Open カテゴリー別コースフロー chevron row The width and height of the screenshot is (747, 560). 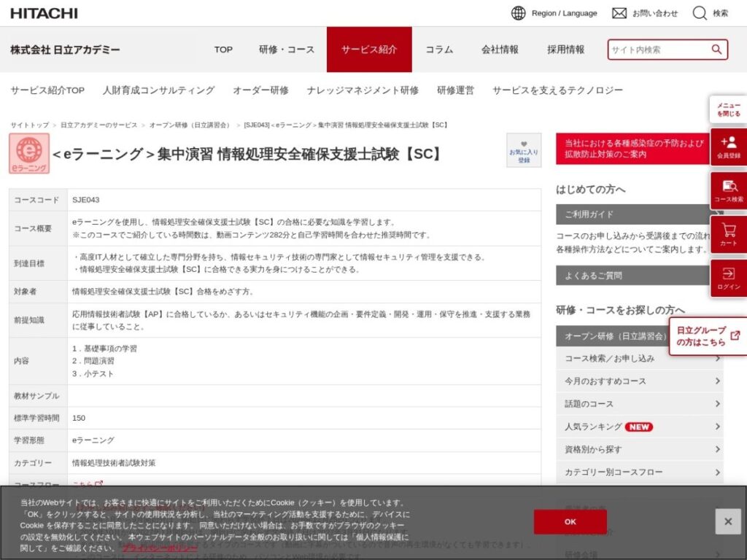[x=640, y=472]
